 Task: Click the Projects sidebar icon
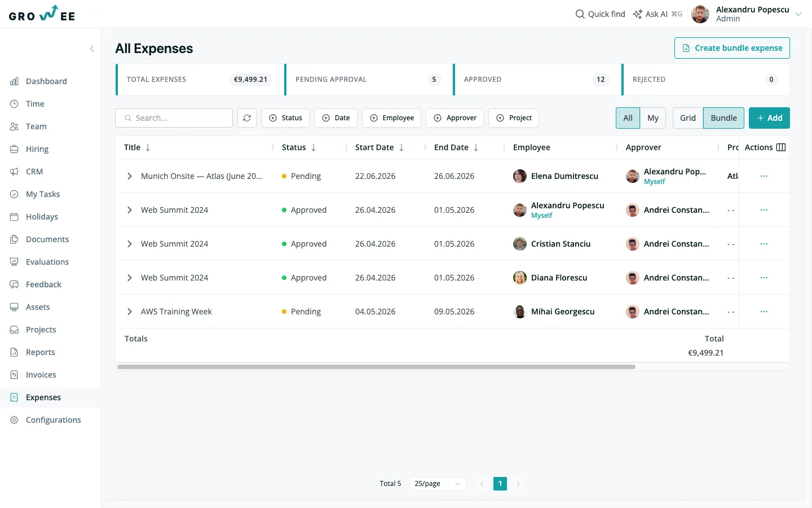coord(14,330)
